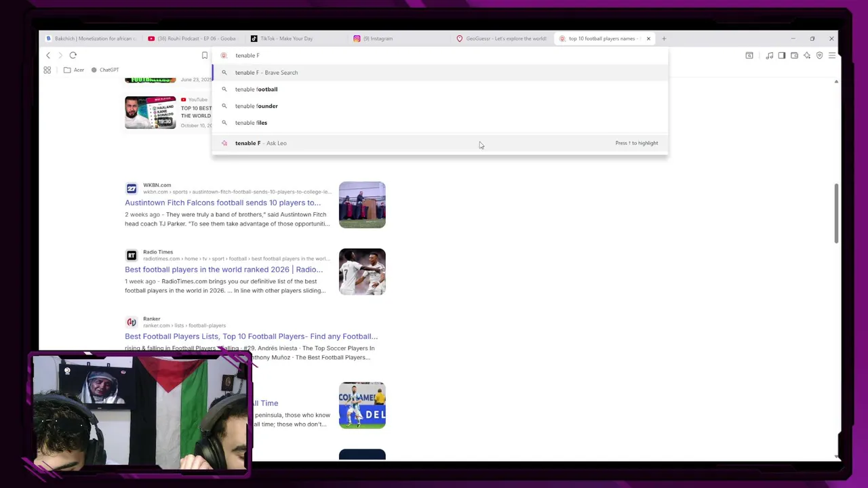Switch to the TikTok Make Your Day tab
Image resolution: width=868 pixels, height=488 pixels.
point(296,39)
